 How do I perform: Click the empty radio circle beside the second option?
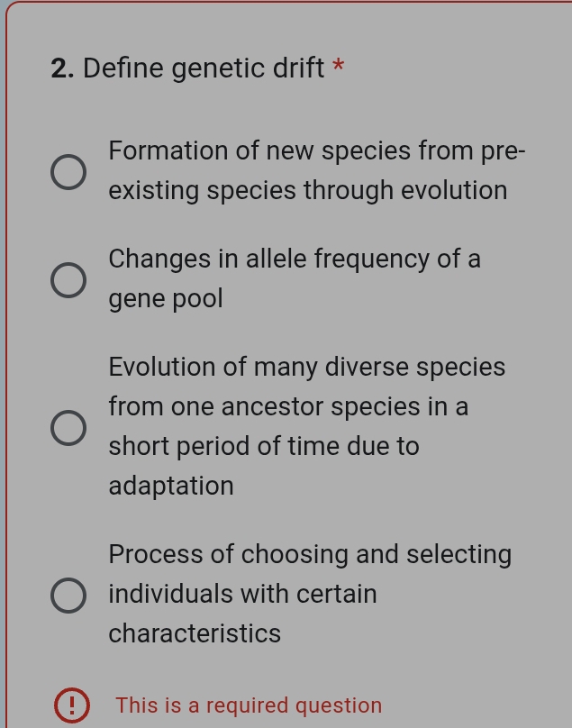(68, 278)
